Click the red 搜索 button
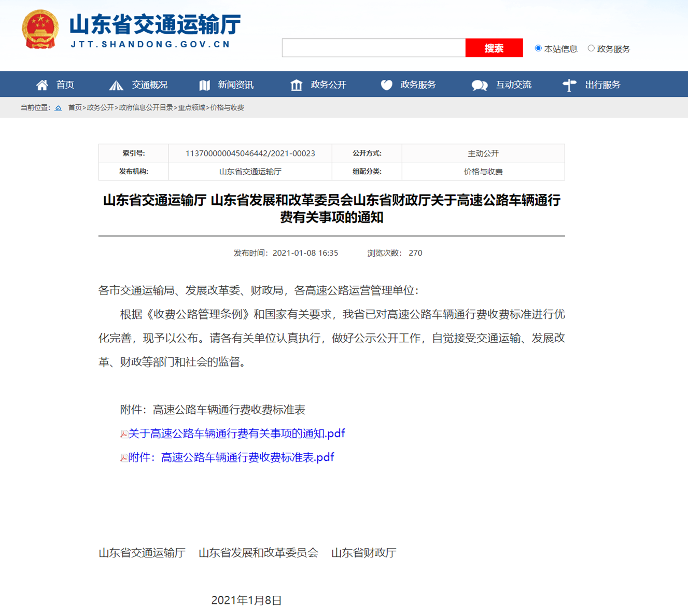 click(494, 48)
